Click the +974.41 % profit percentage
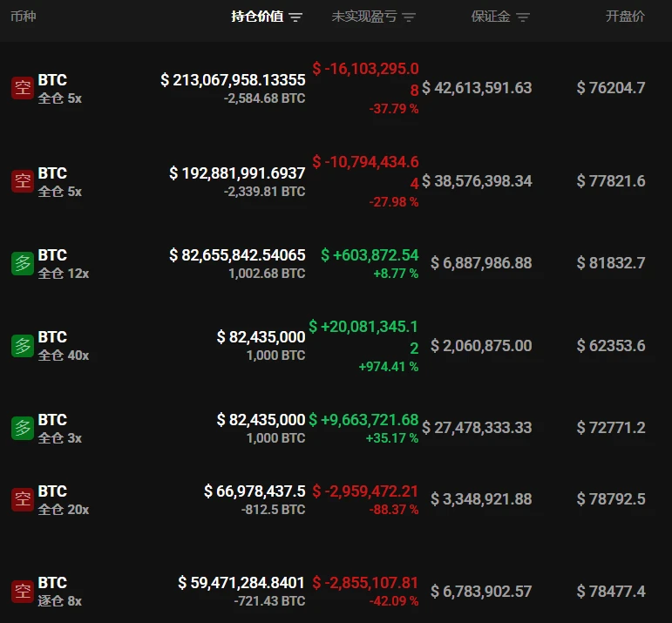The width and height of the screenshot is (672, 623). tap(388, 367)
